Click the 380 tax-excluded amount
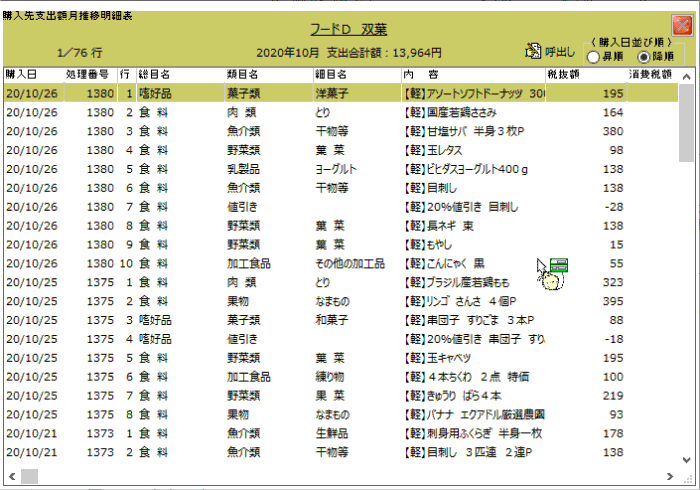The image size is (700, 490). point(613,131)
